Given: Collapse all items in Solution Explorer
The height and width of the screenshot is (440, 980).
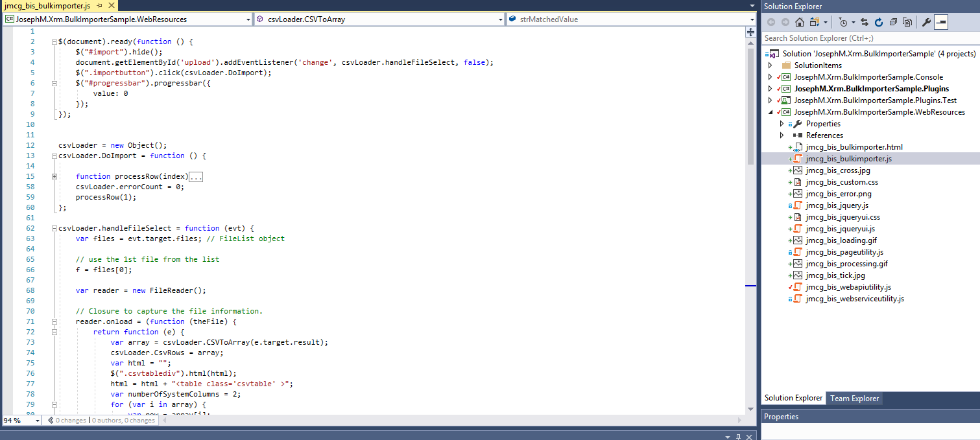Looking at the screenshot, I should [894, 21].
